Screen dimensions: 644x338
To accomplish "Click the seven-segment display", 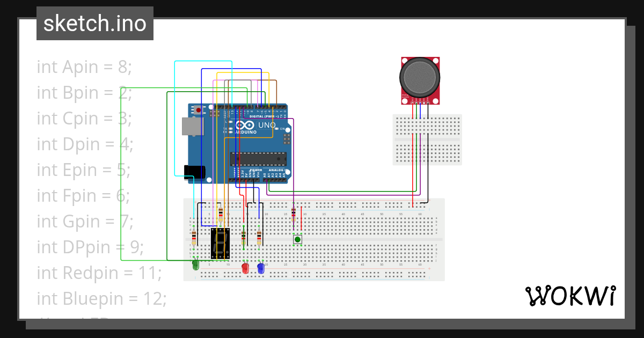I will 221,244.
